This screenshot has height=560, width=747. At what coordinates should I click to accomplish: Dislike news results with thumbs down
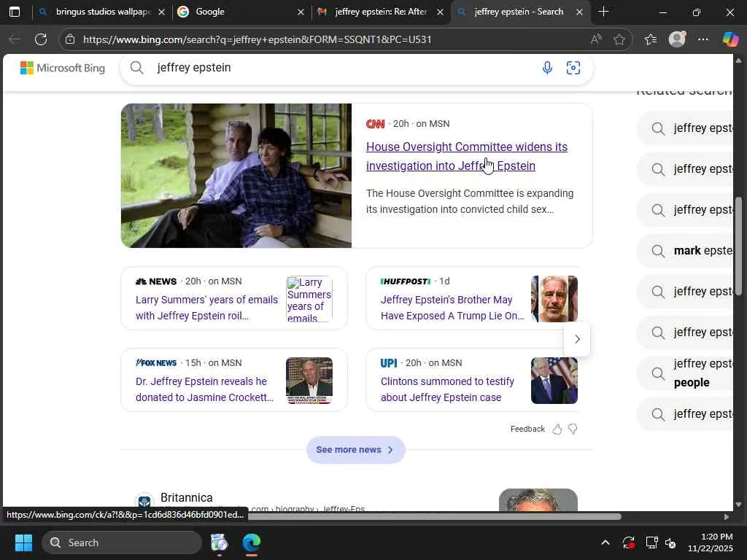click(x=573, y=429)
